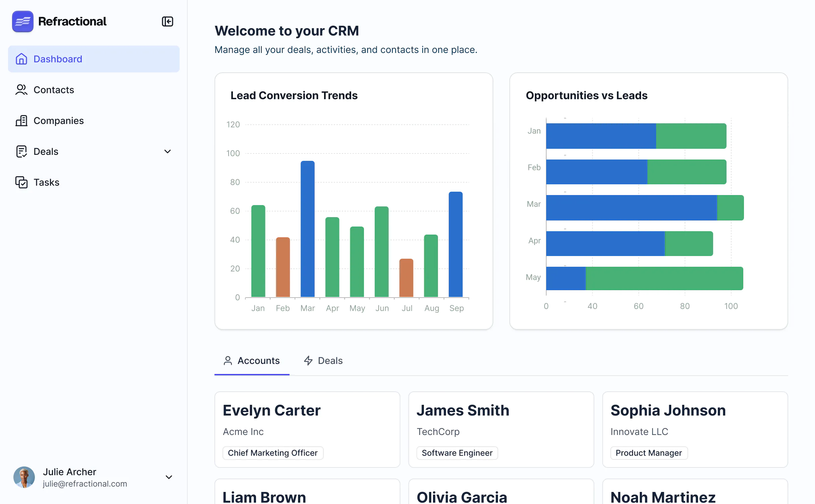
Task: Switch to the Deals tab
Action: pos(323,361)
